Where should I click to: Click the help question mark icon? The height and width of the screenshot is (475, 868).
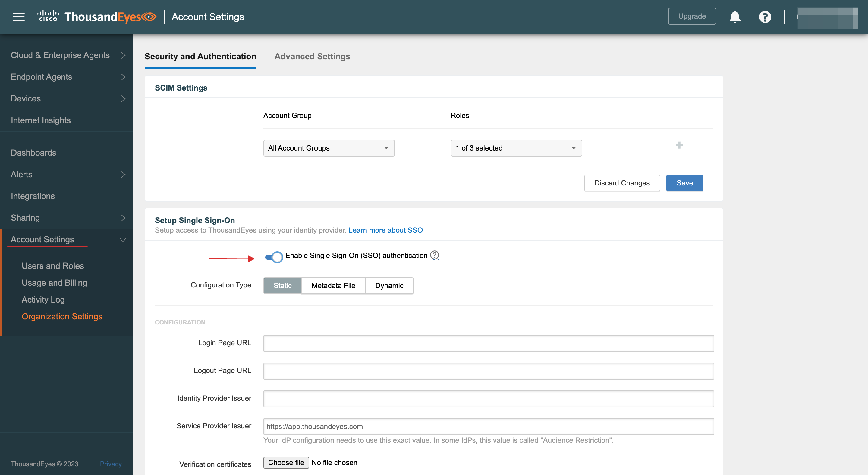click(x=435, y=255)
